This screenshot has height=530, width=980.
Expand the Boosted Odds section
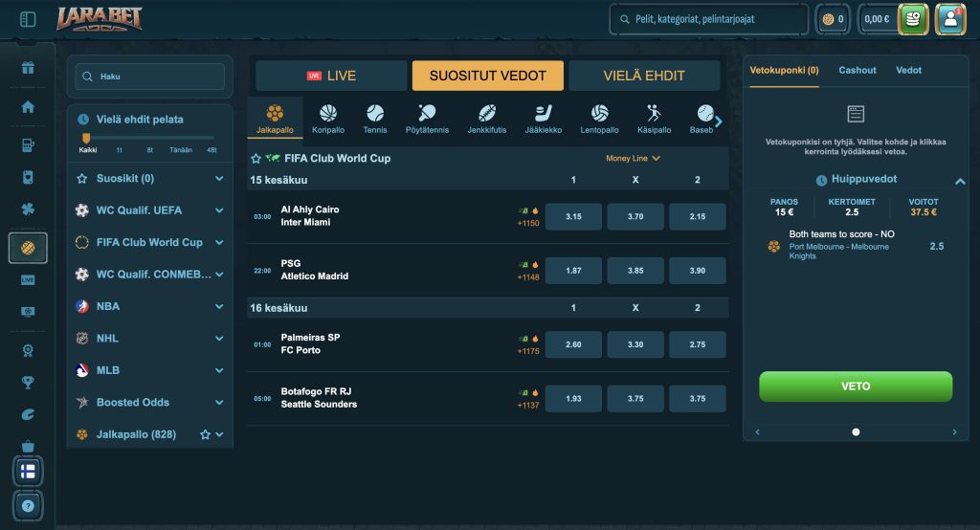tap(149, 403)
